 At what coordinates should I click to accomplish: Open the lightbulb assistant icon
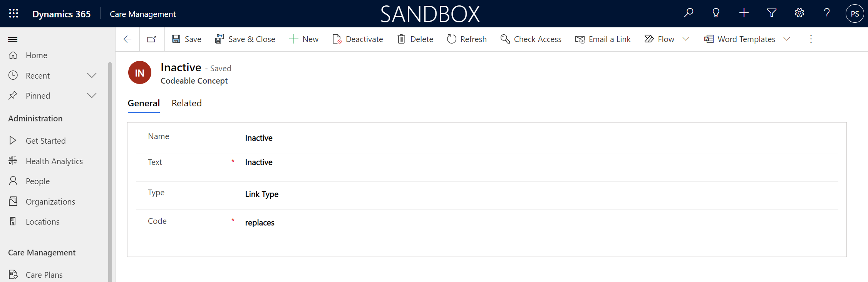pyautogui.click(x=716, y=13)
